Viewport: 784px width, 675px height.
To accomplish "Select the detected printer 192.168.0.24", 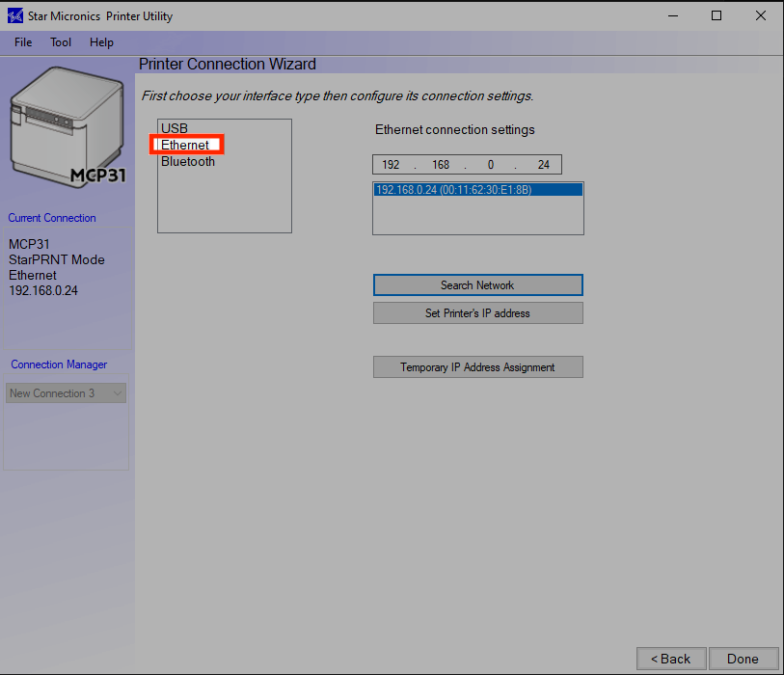I will coord(477,189).
